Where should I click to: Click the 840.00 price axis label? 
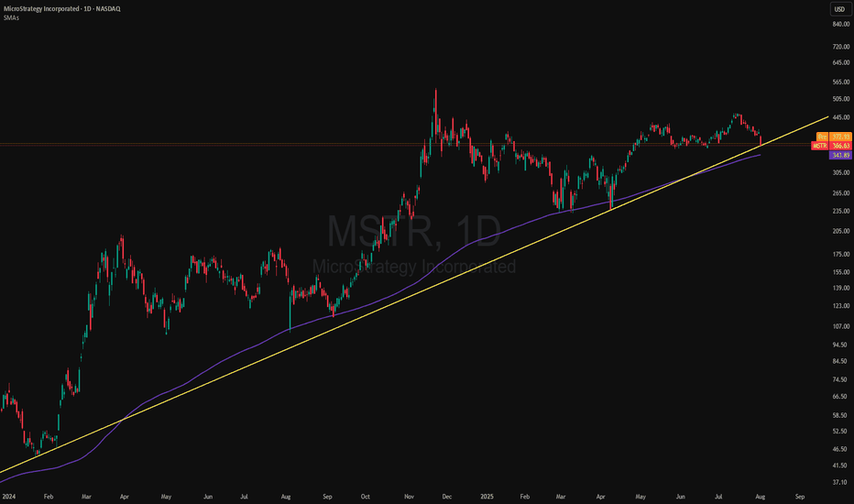tap(840, 25)
